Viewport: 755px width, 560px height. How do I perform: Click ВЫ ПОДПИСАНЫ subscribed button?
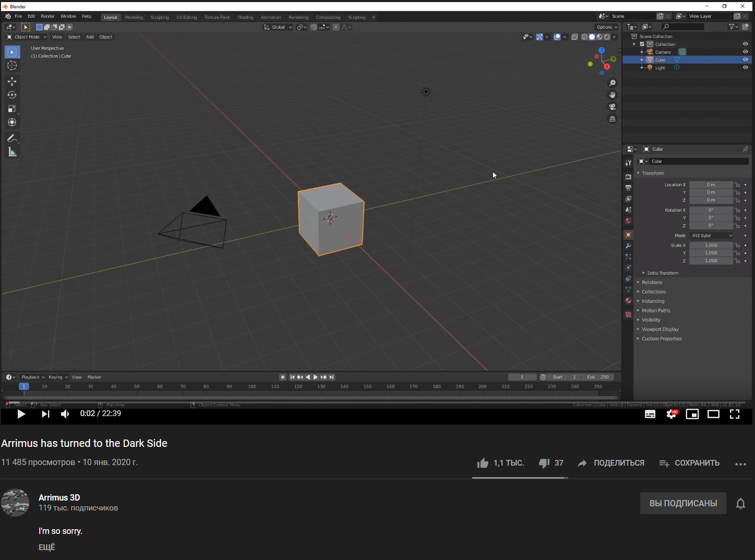pos(683,503)
